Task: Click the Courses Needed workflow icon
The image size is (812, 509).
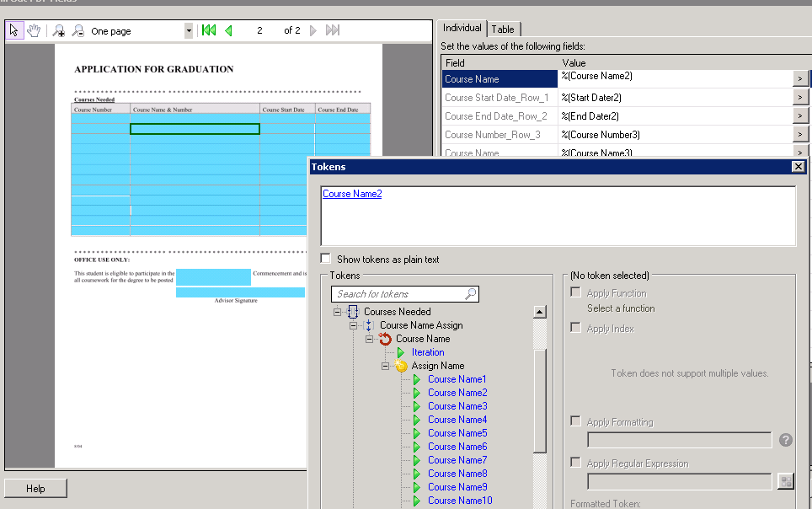Action: point(353,312)
